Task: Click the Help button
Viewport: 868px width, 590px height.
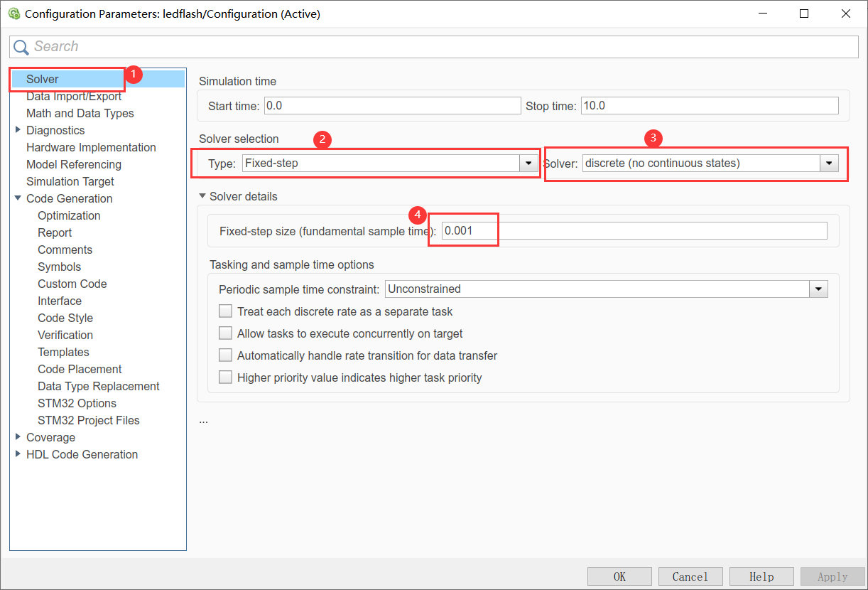Action: (761, 576)
